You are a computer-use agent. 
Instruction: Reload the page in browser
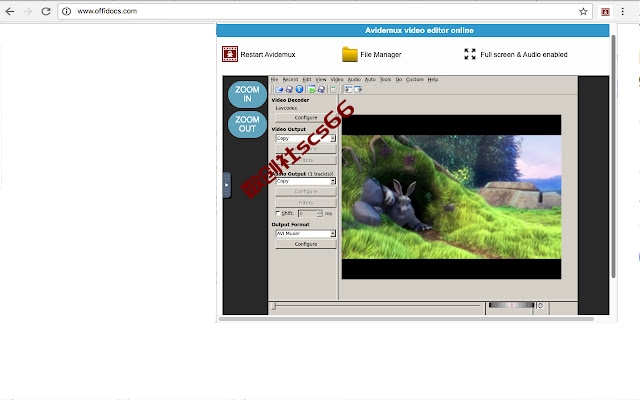coord(46,11)
